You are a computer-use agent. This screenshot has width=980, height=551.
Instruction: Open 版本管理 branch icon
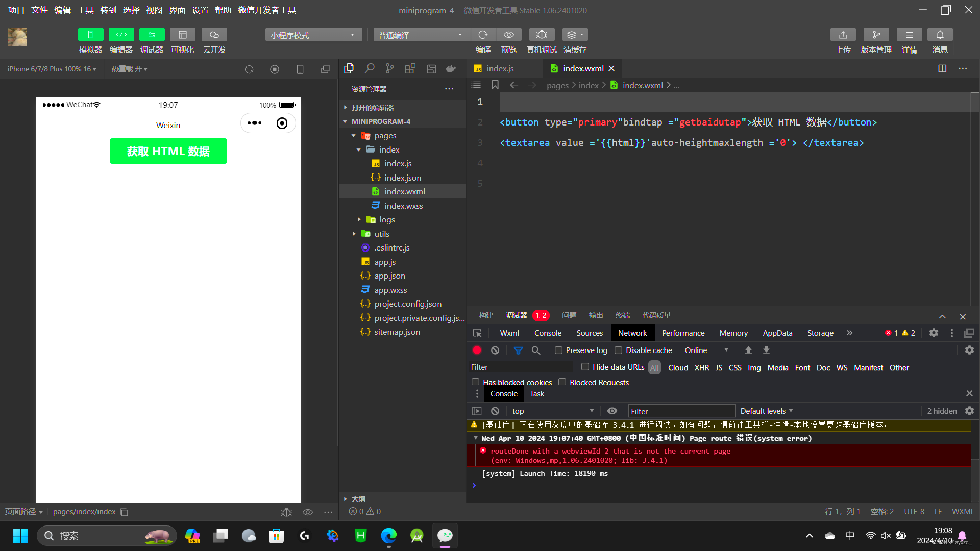[x=876, y=35]
